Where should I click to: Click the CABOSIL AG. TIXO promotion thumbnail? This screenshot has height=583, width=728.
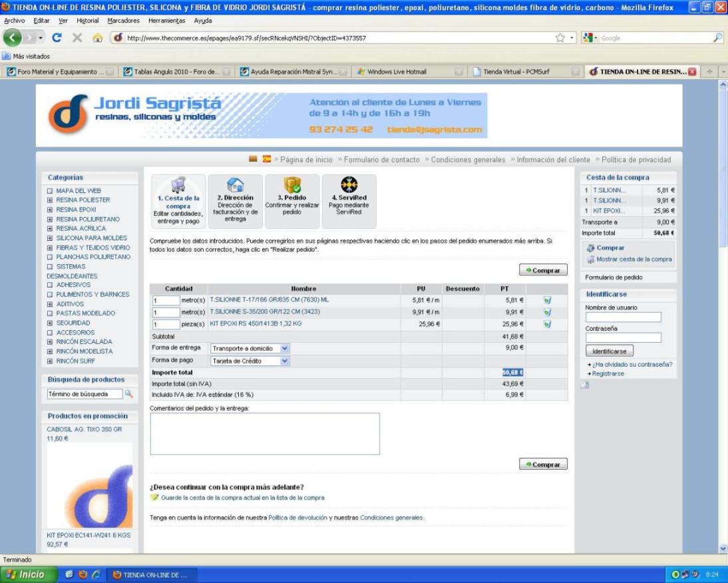pyautogui.click(x=90, y=485)
